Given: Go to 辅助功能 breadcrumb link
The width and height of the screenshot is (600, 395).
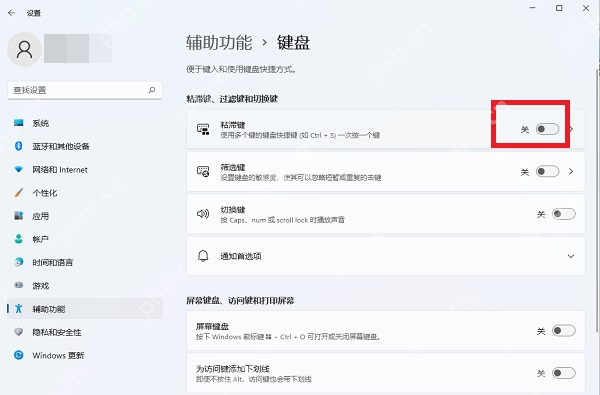Looking at the screenshot, I should pos(219,42).
